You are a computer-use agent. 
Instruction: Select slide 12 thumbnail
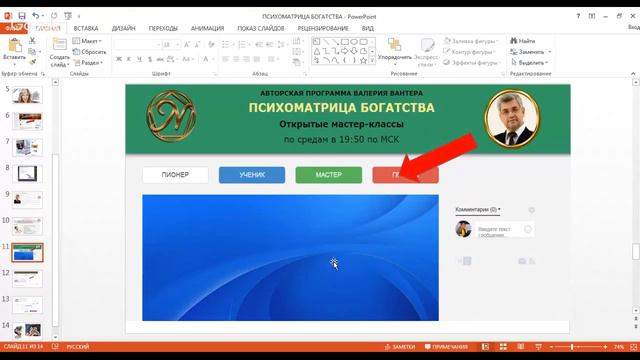point(27,279)
